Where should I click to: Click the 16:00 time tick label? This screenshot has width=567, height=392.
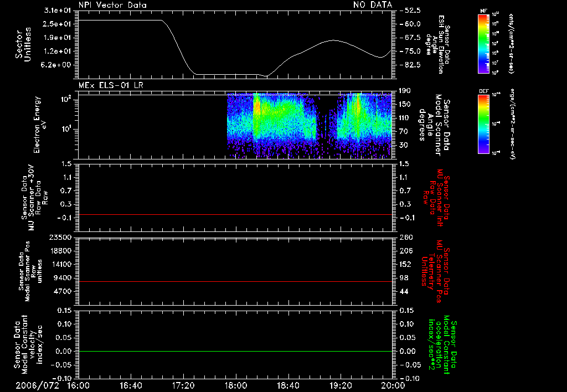[78, 385]
